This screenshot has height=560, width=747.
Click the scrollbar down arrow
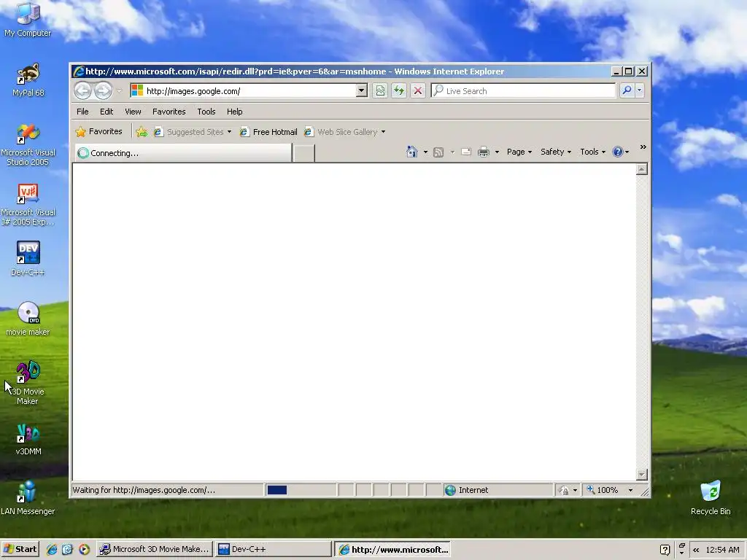[642, 474]
